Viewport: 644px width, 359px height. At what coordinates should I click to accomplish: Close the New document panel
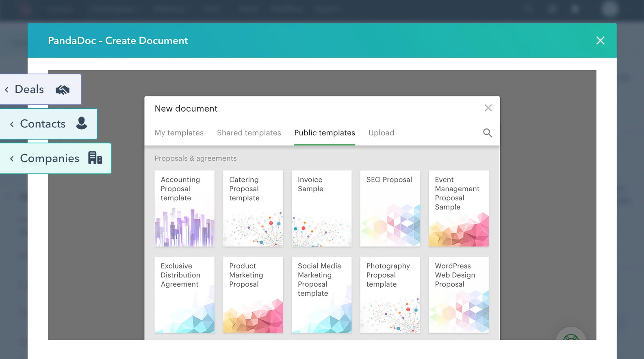488,108
